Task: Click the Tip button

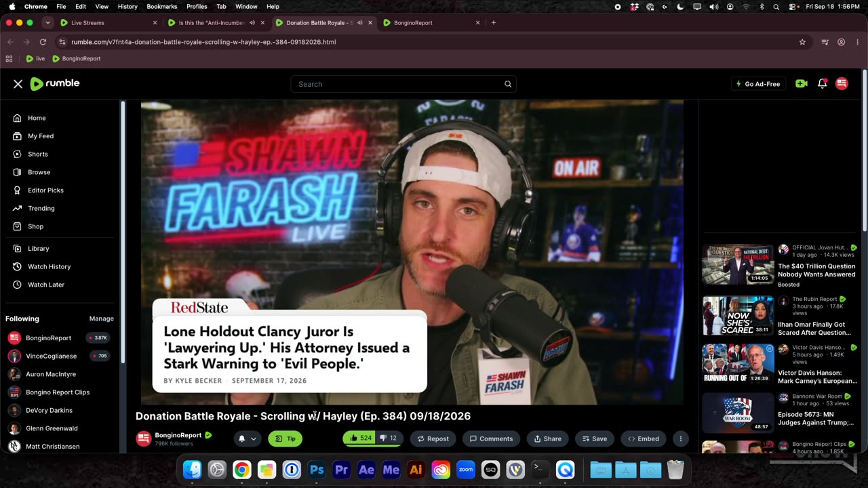Action: [285, 439]
